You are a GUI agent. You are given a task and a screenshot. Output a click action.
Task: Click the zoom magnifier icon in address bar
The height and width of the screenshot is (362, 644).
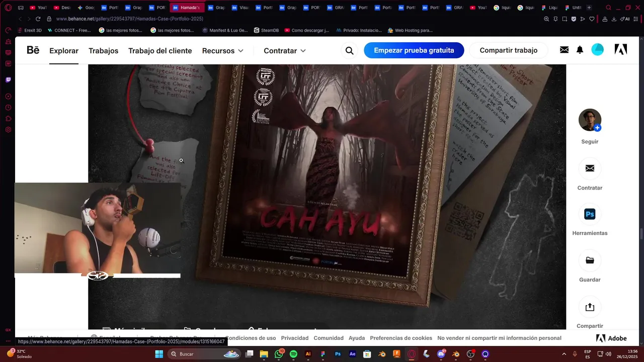pos(546,19)
